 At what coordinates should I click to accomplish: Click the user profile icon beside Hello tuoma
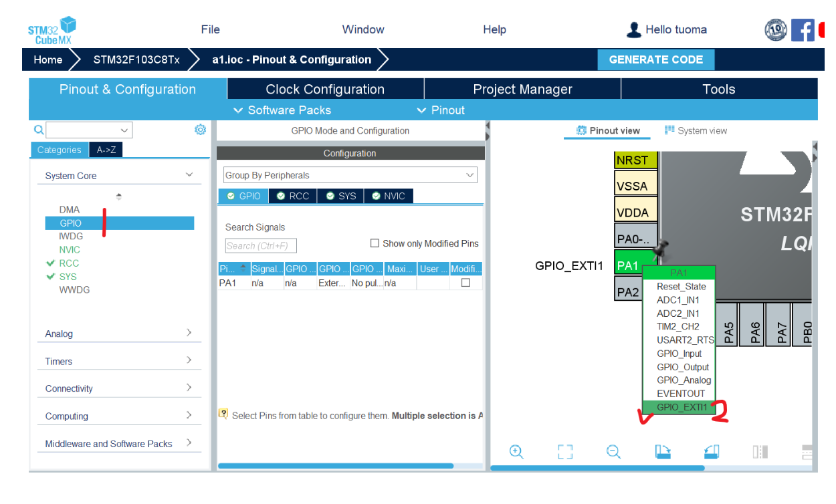pos(633,29)
